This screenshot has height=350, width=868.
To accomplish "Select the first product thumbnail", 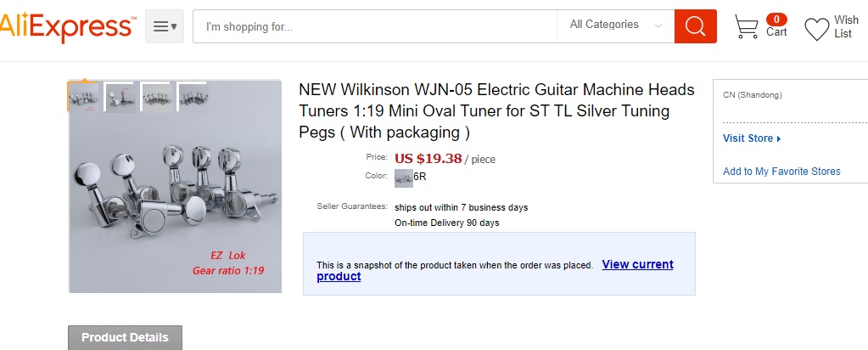I will click(x=84, y=96).
